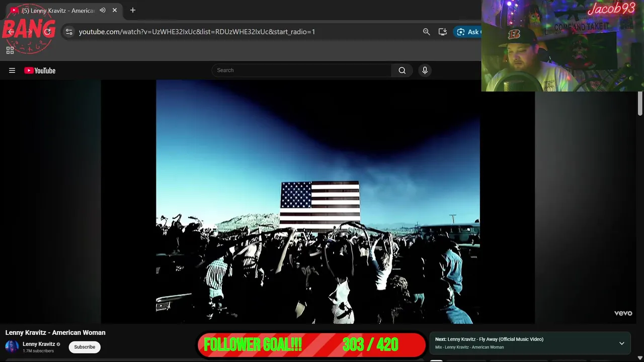Open the browser apps grid icon
The image size is (644, 362).
click(x=10, y=50)
